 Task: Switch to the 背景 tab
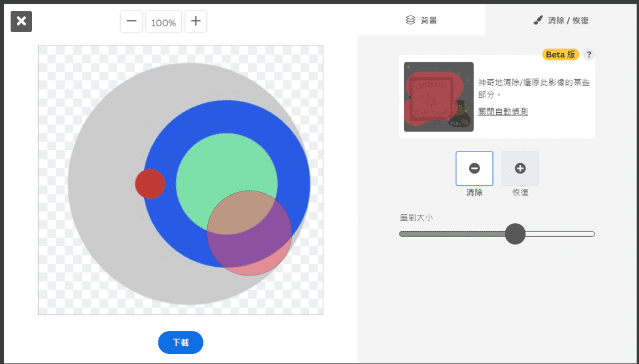coord(421,19)
